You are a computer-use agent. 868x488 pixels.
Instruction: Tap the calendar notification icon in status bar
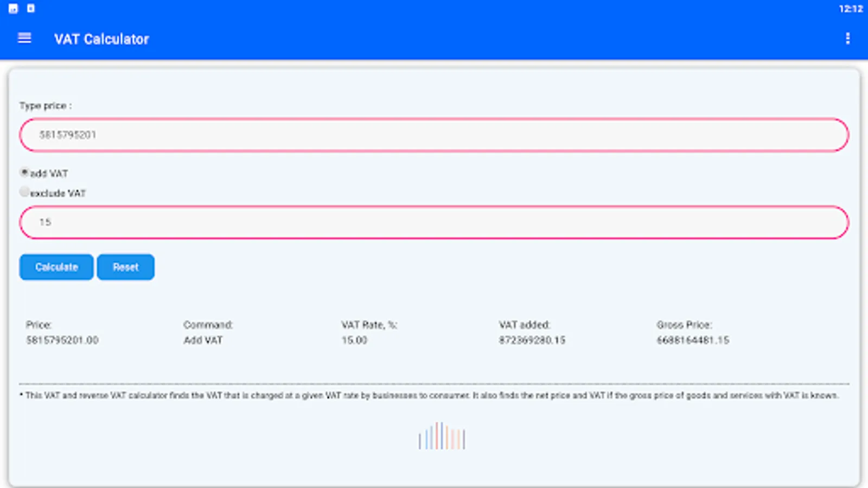(x=14, y=9)
